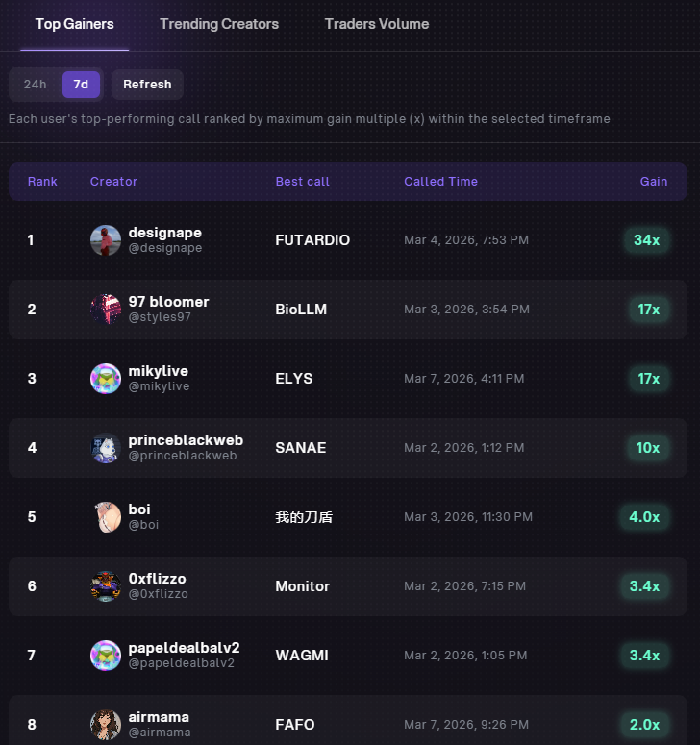This screenshot has width=700, height=745.
Task: Click princeblackweb's profile avatar
Action: pyautogui.click(x=106, y=448)
